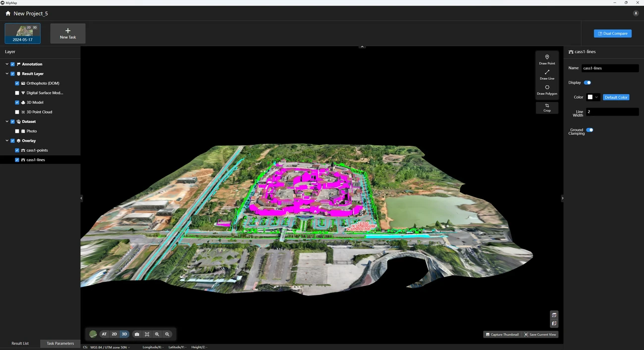Disable the Ground Clamping switch
The height and width of the screenshot is (350, 644).
point(590,130)
